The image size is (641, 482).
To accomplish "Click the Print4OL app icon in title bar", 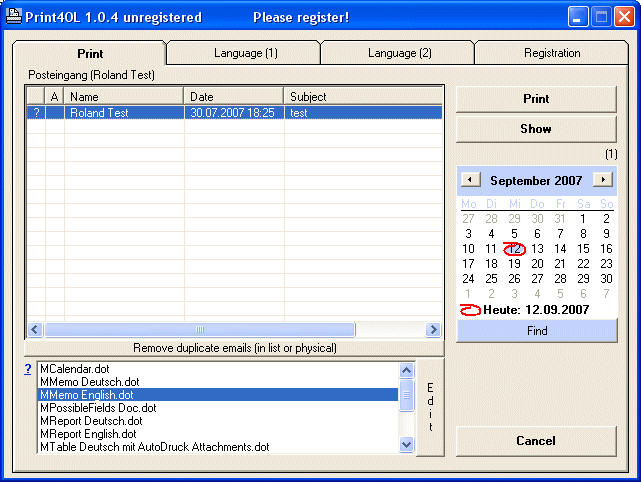I will [14, 16].
